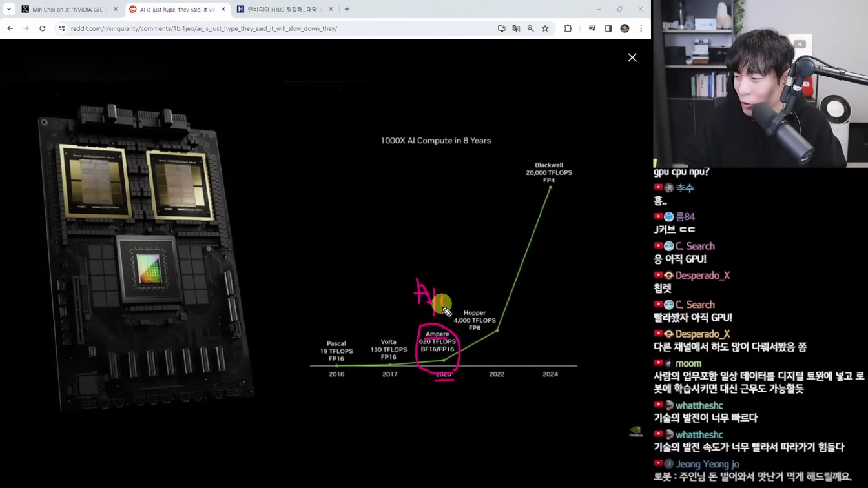Click the '1000X AI Compute in 8 Years' title
868x488 pixels.
pos(436,141)
